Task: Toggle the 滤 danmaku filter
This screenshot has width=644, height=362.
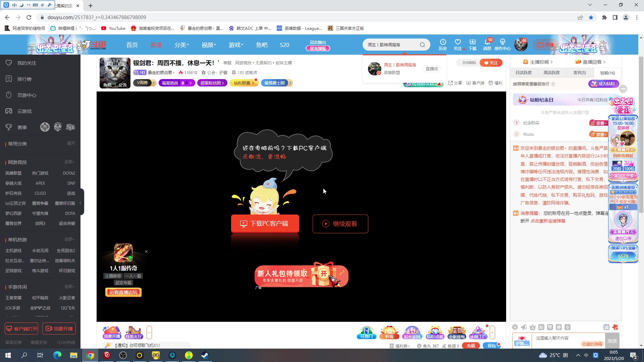Action: coord(606,327)
